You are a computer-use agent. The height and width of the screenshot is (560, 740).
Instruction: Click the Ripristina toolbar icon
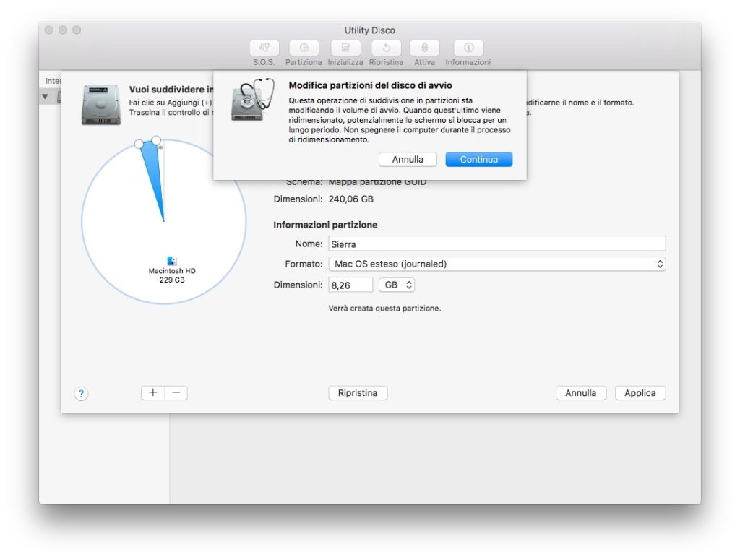coord(386,48)
